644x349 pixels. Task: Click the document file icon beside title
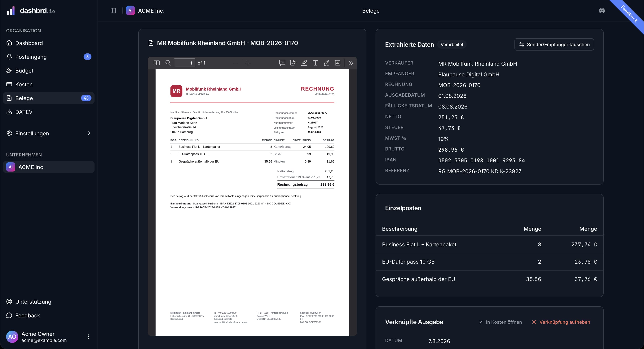click(x=151, y=43)
